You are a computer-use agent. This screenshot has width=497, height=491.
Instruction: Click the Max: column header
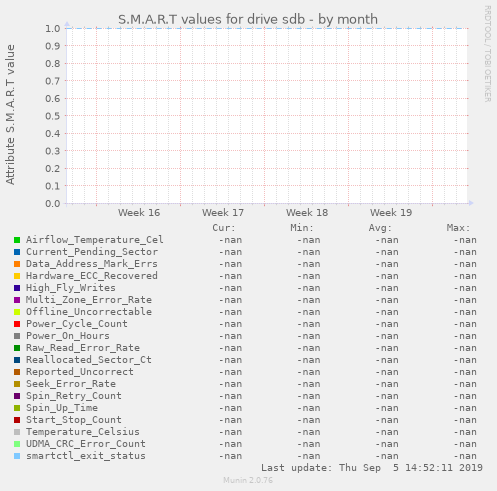pyautogui.click(x=458, y=228)
